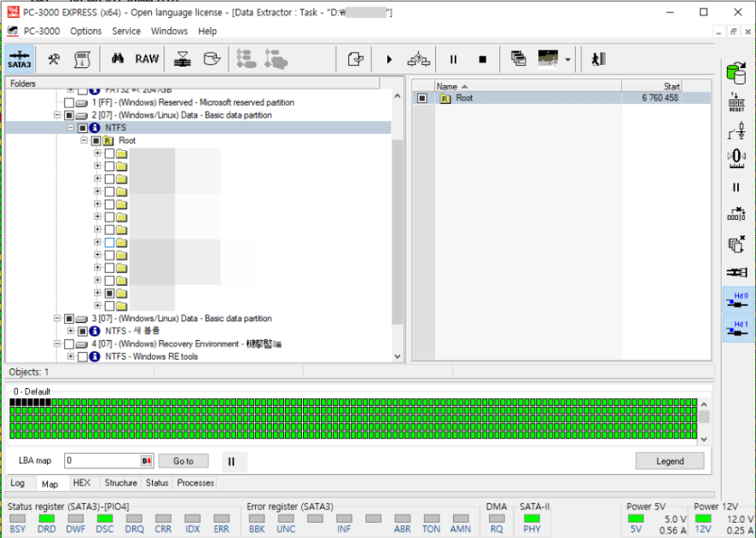Start RAW recovery from the toolbar

tap(147, 59)
